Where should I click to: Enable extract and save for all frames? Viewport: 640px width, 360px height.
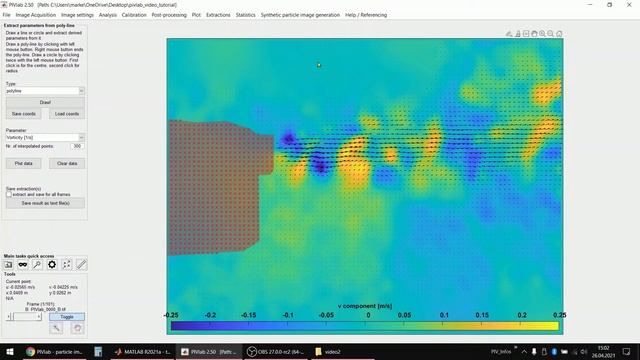click(9, 195)
